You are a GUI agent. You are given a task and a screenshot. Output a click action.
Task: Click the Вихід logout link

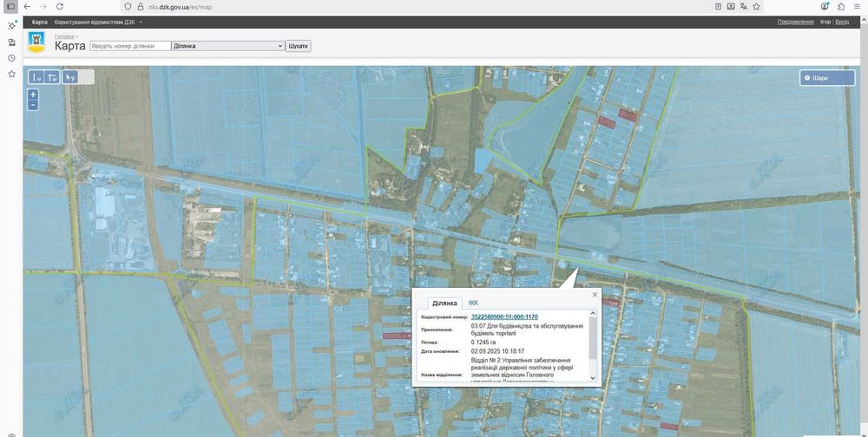(x=842, y=23)
